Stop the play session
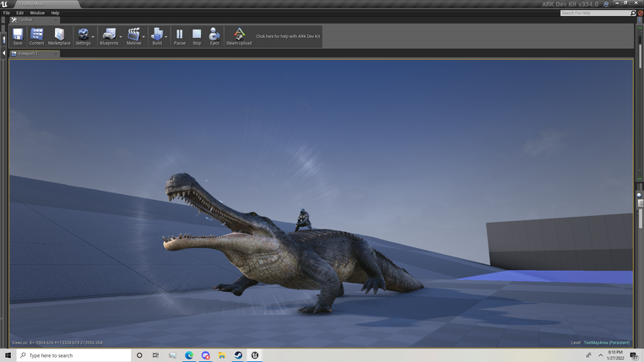This screenshot has width=644, height=362. [x=197, y=36]
